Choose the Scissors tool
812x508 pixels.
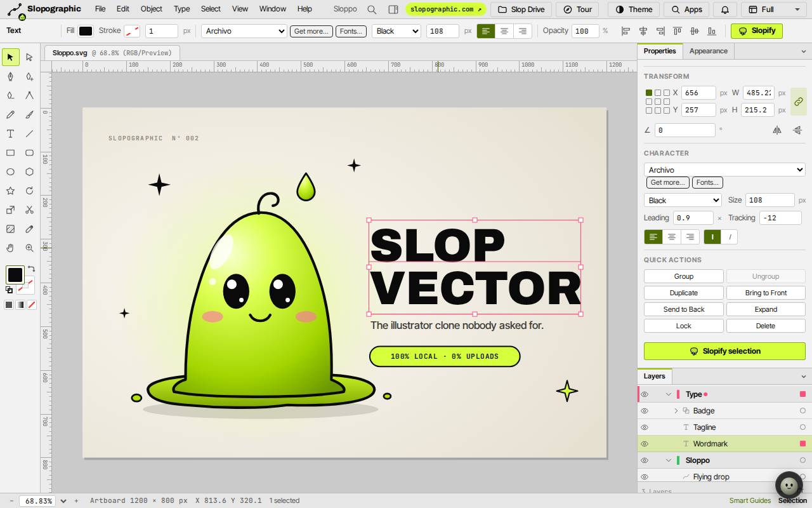(29, 210)
